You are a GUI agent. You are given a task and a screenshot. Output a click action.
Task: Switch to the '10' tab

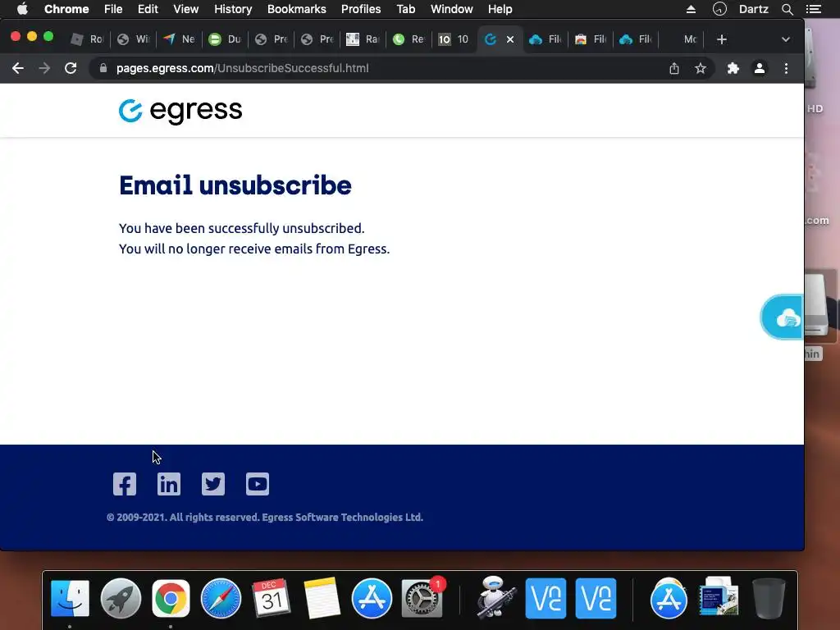click(454, 39)
